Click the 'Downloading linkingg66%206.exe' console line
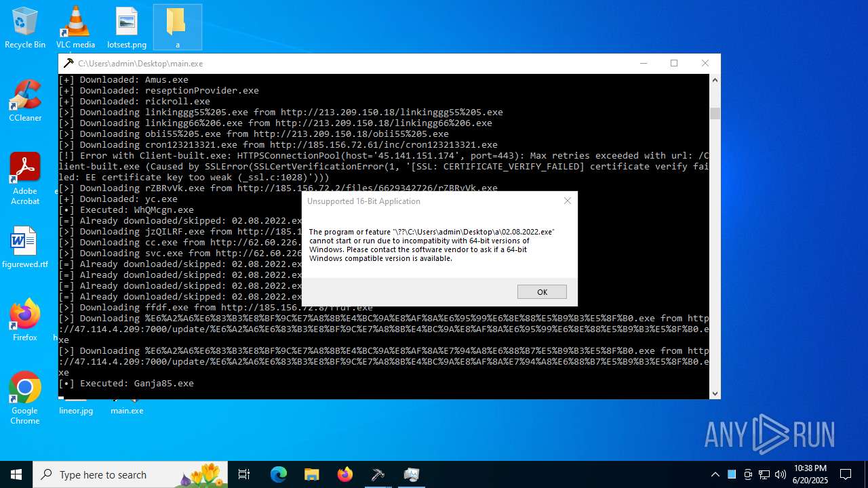868x488 pixels. [x=275, y=123]
